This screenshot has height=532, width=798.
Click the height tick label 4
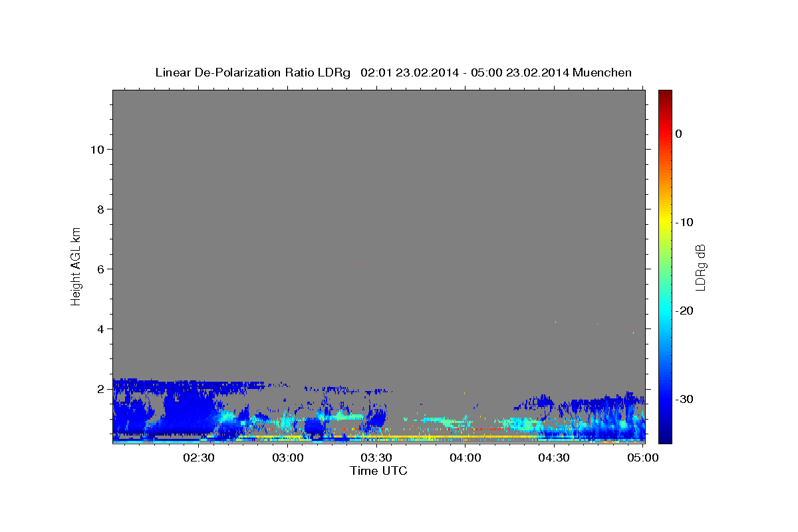click(101, 329)
